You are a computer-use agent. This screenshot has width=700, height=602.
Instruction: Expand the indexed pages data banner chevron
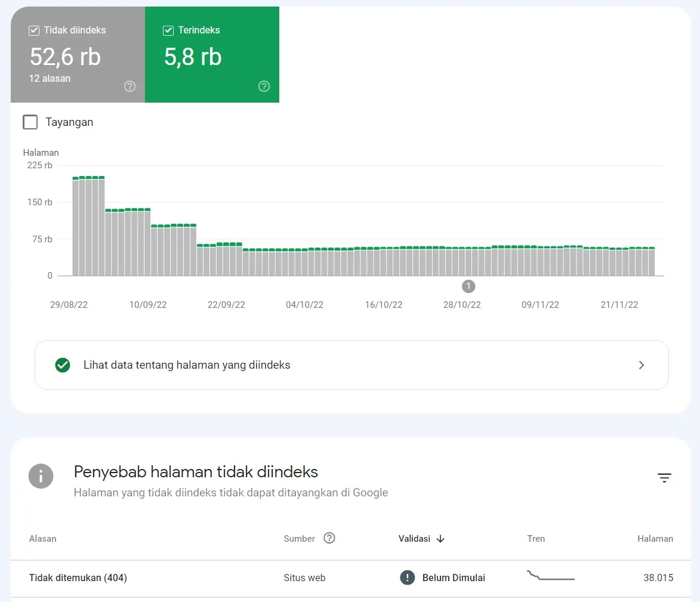(x=642, y=365)
